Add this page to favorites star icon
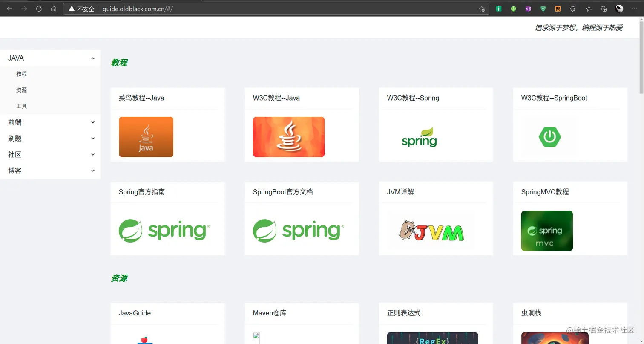This screenshot has height=344, width=644. click(482, 9)
